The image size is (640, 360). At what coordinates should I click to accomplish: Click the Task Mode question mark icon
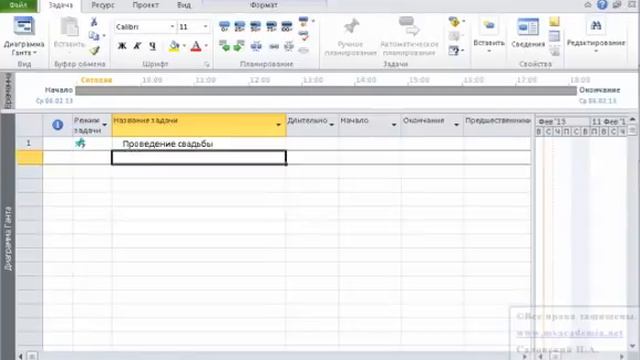click(454, 51)
